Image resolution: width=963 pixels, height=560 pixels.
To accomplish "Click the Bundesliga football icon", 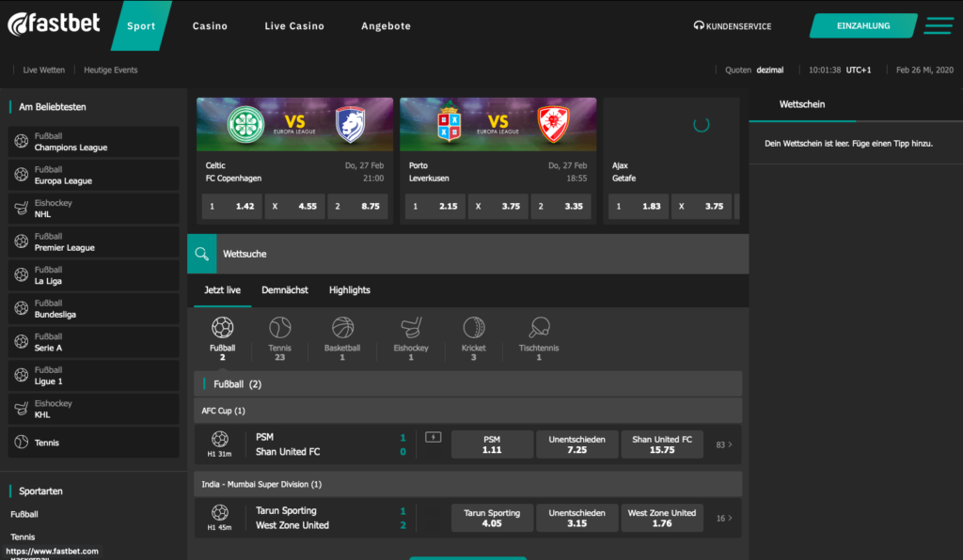I will [22, 308].
